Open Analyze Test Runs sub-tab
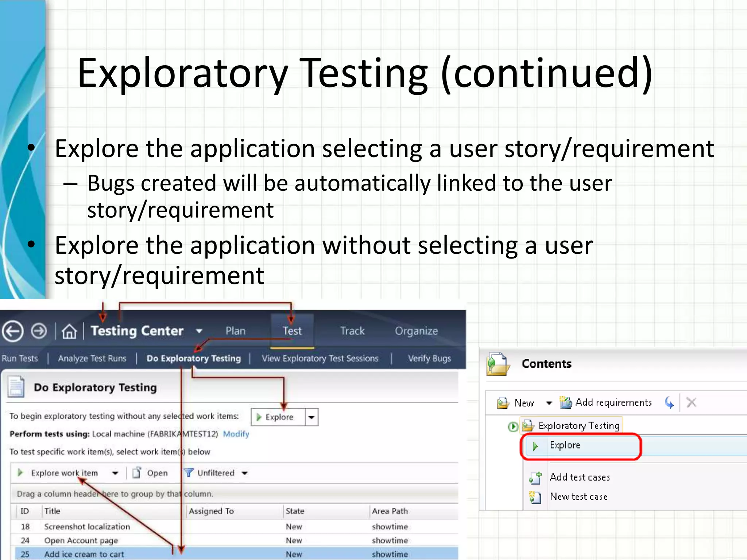This screenshot has width=747, height=560. coord(92,358)
